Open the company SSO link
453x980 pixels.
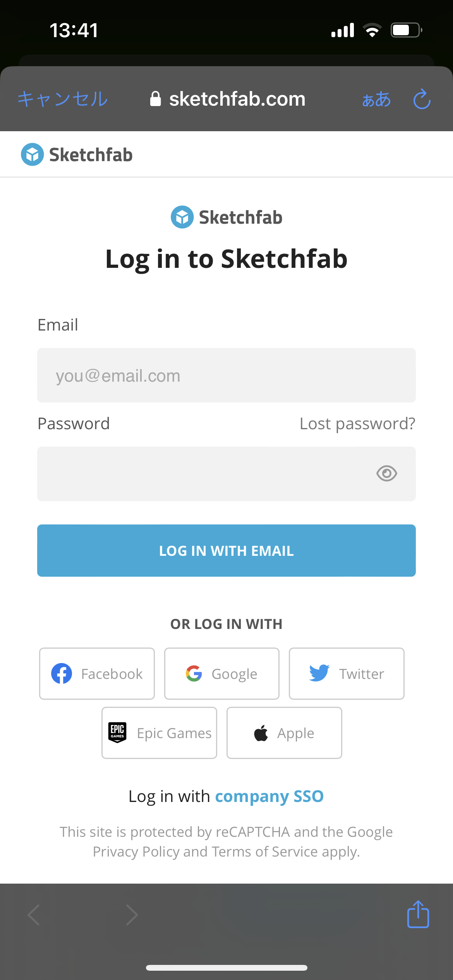click(269, 797)
